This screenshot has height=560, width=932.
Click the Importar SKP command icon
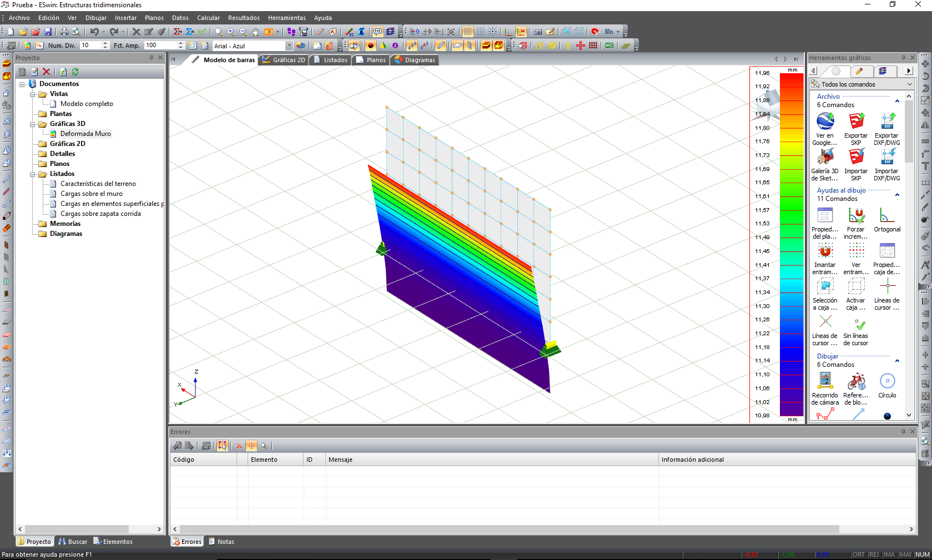click(x=856, y=157)
